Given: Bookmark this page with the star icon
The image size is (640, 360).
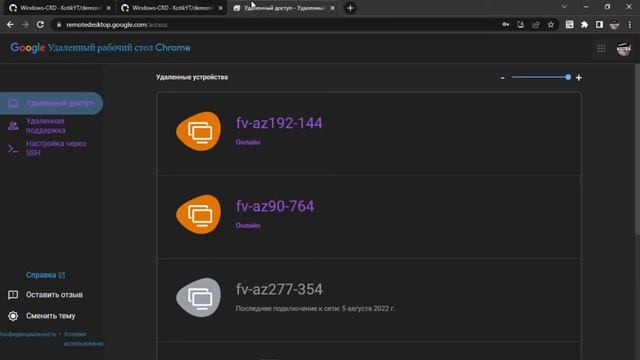Looking at the screenshot, I should [x=551, y=24].
